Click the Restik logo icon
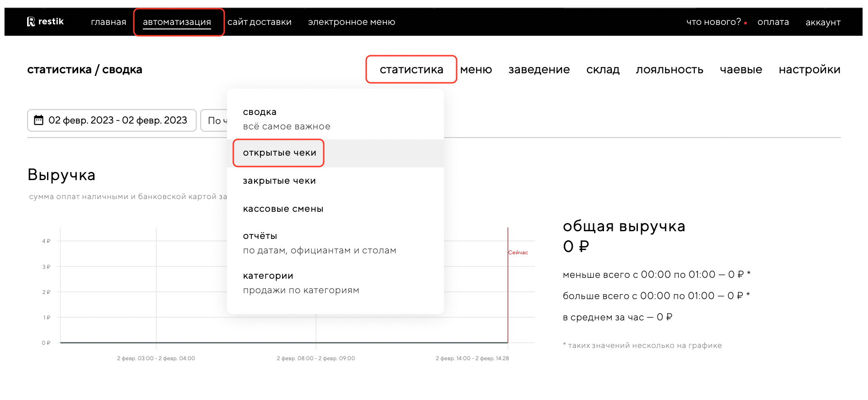 point(31,22)
